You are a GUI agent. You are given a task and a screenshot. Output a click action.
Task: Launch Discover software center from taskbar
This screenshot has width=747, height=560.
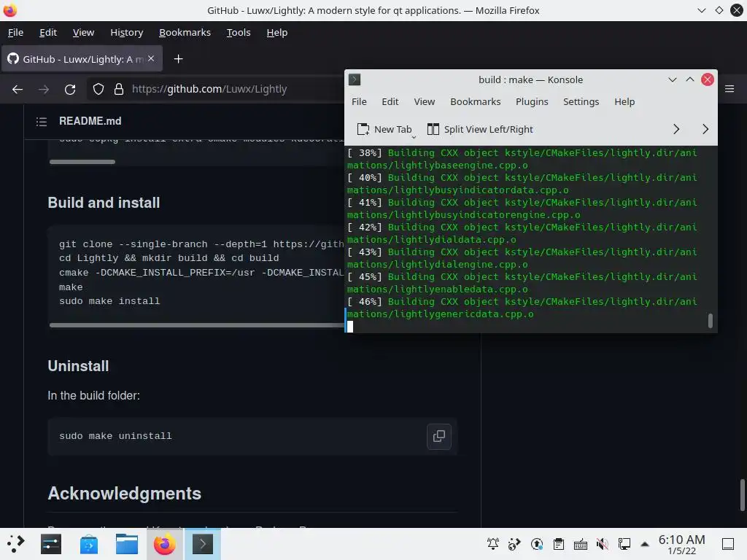88,544
